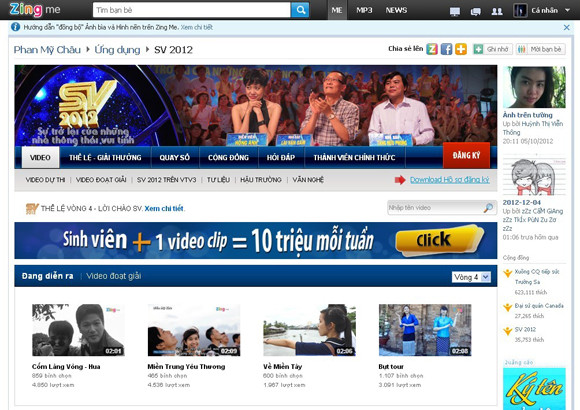The width and height of the screenshot is (580, 410).
Task: Select SV 2012 TRÊN VTV3 submenu item
Action: pos(166,180)
